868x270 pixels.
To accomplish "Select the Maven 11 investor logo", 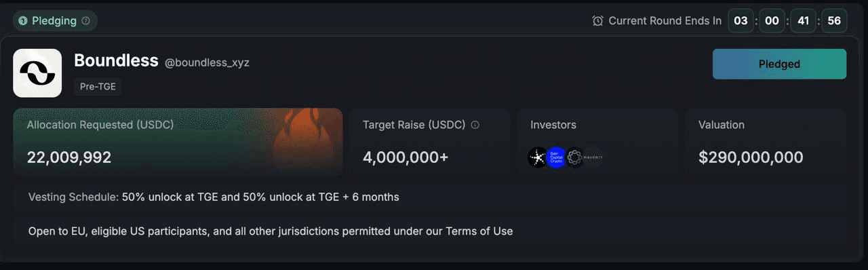I will coord(593,157).
